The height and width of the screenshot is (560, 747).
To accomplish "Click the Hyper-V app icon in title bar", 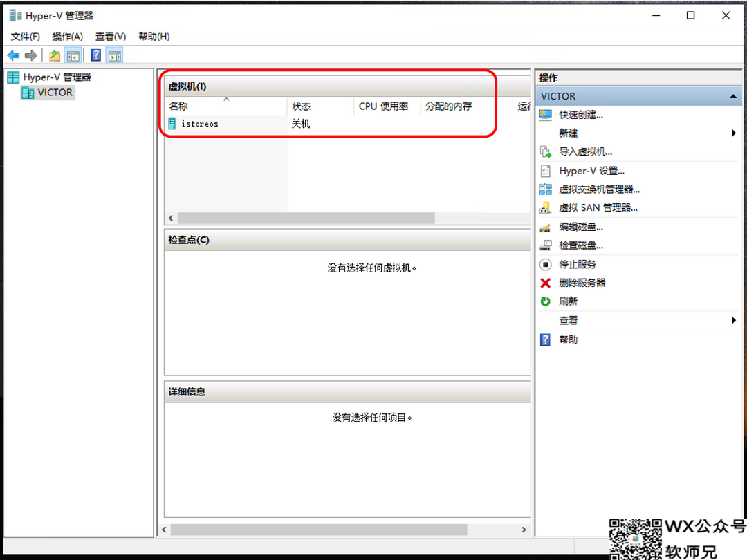I will 15,16.
